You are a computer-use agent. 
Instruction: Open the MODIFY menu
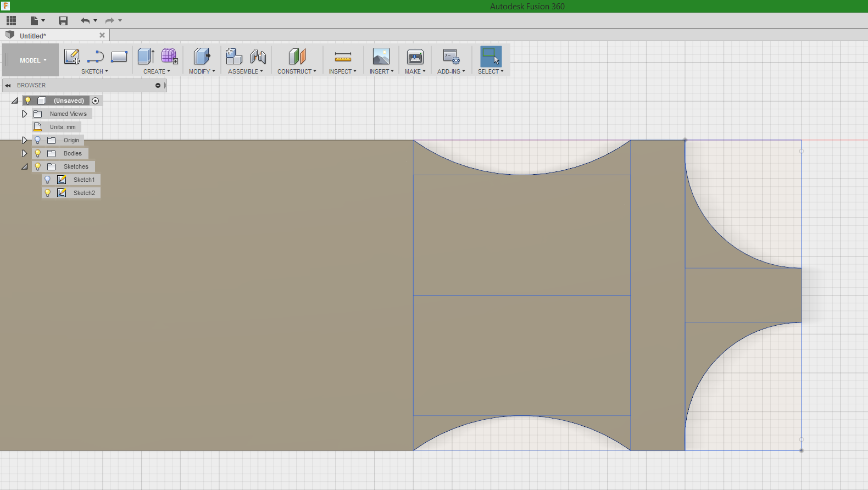click(202, 71)
